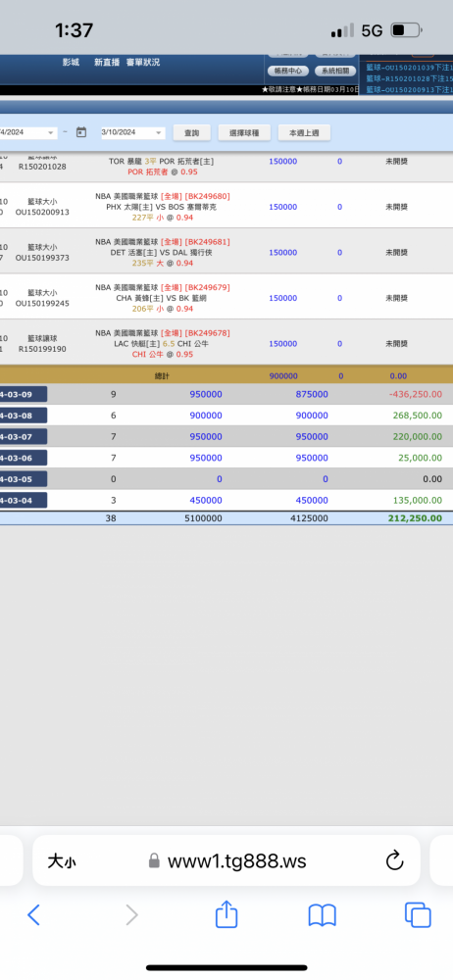The height and width of the screenshot is (980, 453).
Task: Select the 03-09 date row label
Action: pyautogui.click(x=24, y=394)
